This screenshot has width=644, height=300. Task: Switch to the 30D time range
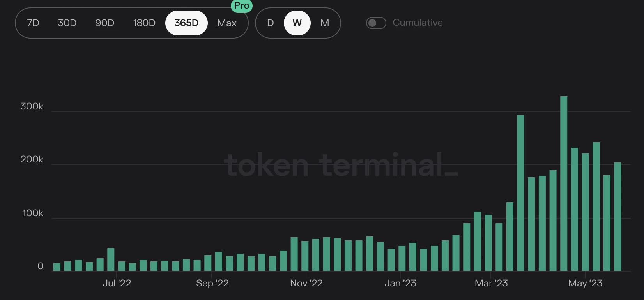[x=67, y=23]
